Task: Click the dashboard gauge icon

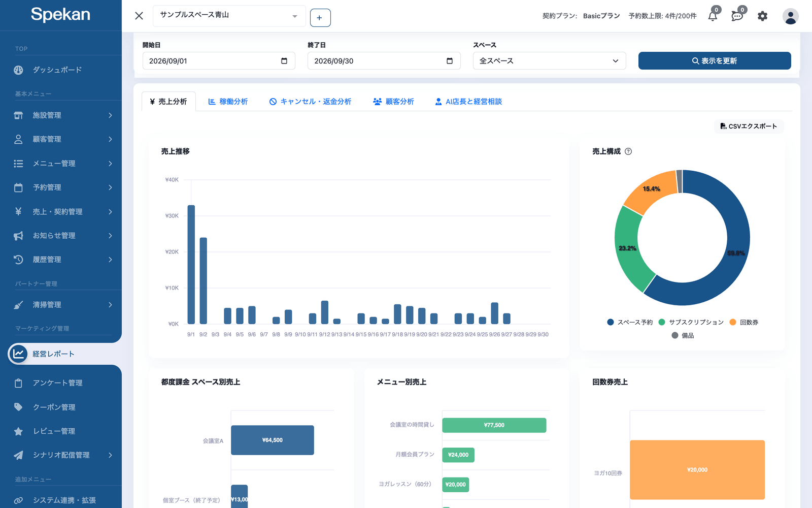Action: point(18,70)
